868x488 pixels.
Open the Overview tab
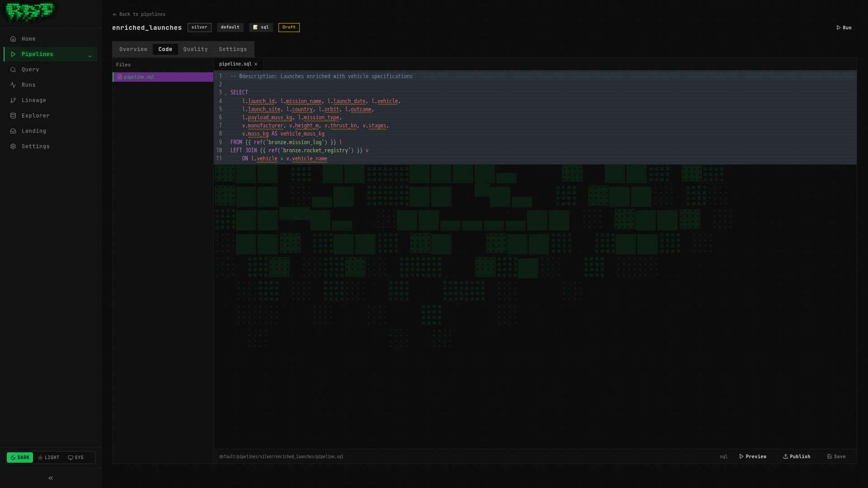[133, 49]
